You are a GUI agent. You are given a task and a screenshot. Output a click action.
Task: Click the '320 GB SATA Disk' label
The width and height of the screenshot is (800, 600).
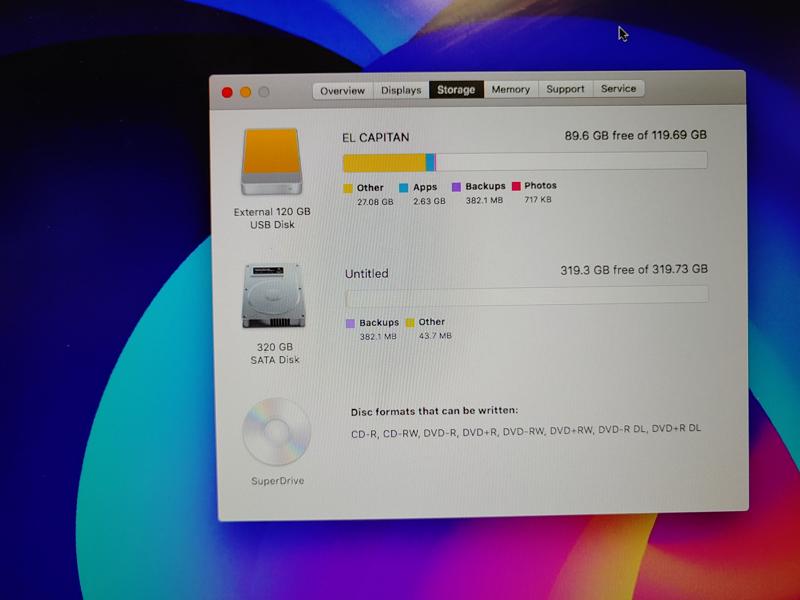pyautogui.click(x=274, y=354)
